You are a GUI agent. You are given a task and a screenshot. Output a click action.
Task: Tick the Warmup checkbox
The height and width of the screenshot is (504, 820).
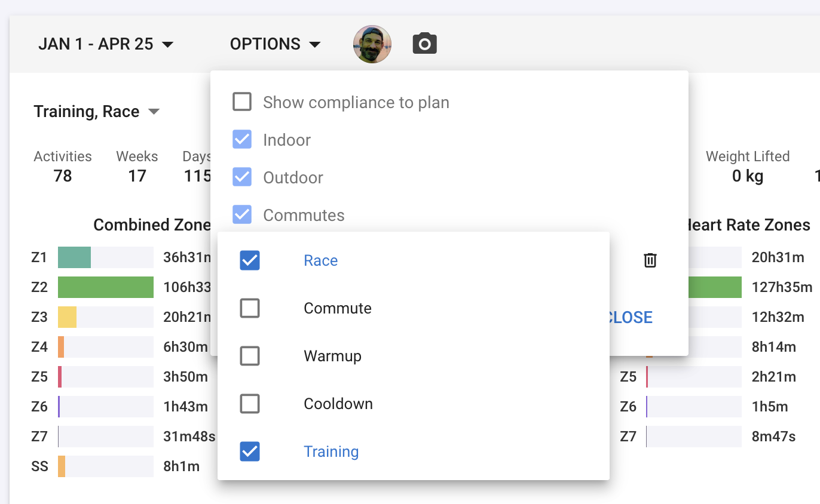250,356
